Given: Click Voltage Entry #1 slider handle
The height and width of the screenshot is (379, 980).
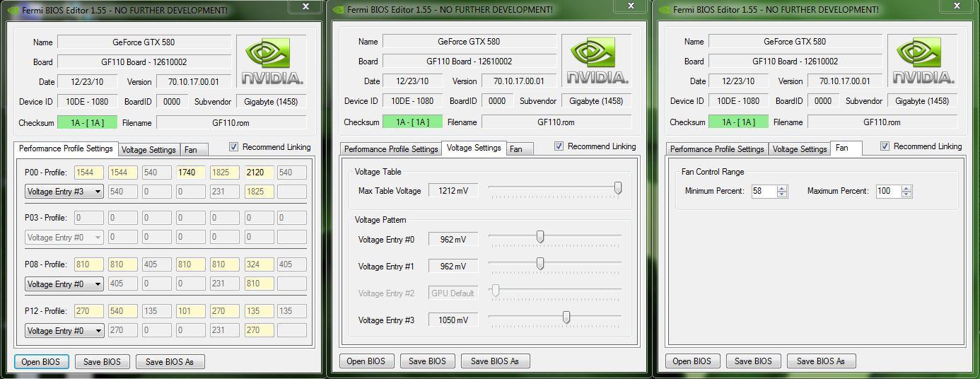Looking at the screenshot, I should coord(540,264).
